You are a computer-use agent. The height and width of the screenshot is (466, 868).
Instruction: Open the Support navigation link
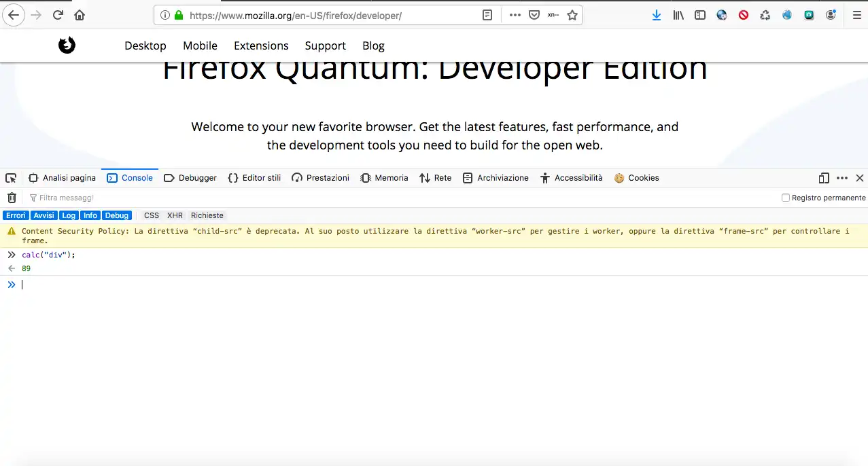point(325,46)
